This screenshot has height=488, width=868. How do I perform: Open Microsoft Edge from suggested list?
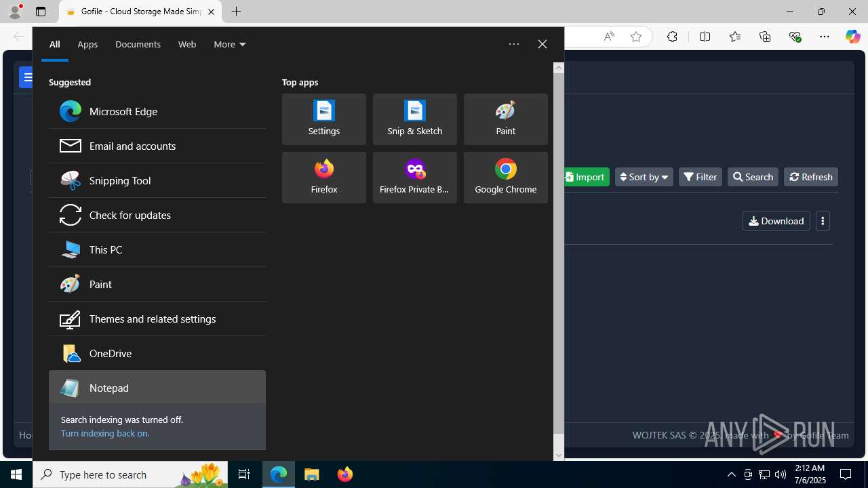(157, 111)
